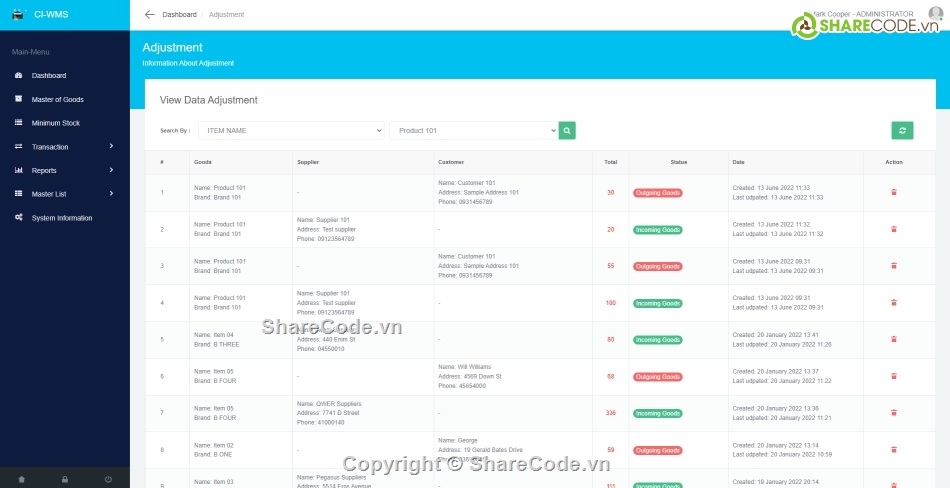
Task: Click the Supplier column header
Action: (x=308, y=162)
